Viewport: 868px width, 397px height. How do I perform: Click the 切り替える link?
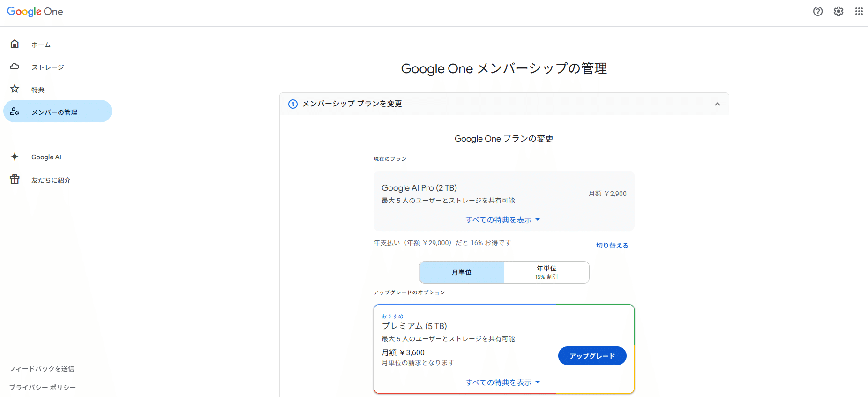pyautogui.click(x=612, y=246)
